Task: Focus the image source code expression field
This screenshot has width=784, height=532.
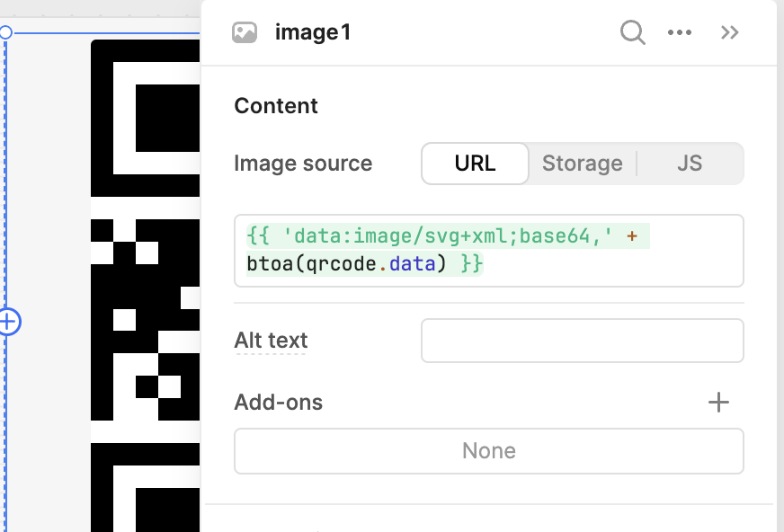Action: click(488, 251)
